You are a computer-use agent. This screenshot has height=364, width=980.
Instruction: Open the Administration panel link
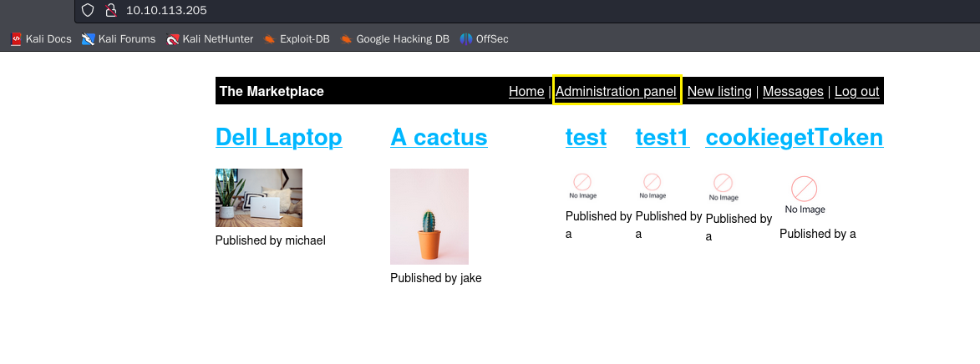click(616, 91)
